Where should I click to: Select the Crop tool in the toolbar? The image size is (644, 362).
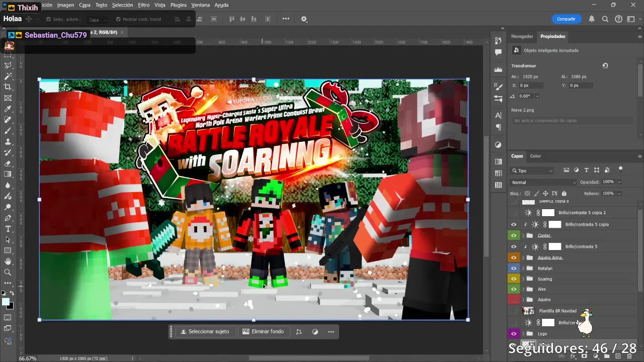click(8, 87)
